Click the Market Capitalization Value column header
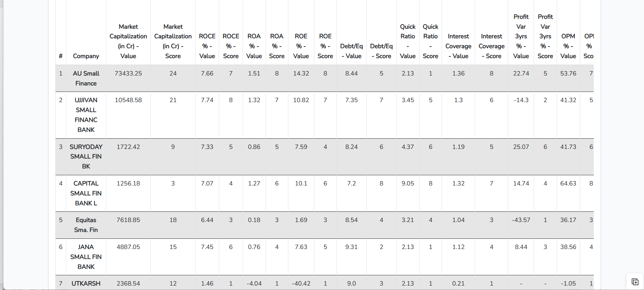The image size is (644, 290). (128, 41)
